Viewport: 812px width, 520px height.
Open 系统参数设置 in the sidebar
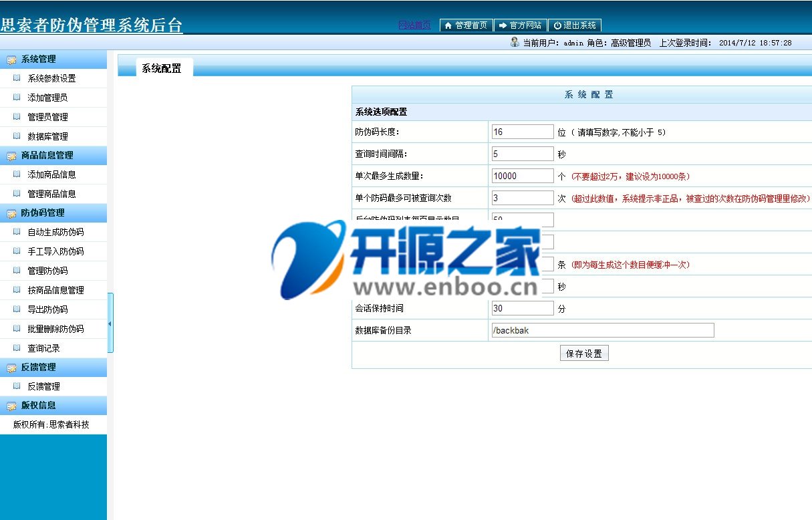(x=51, y=78)
